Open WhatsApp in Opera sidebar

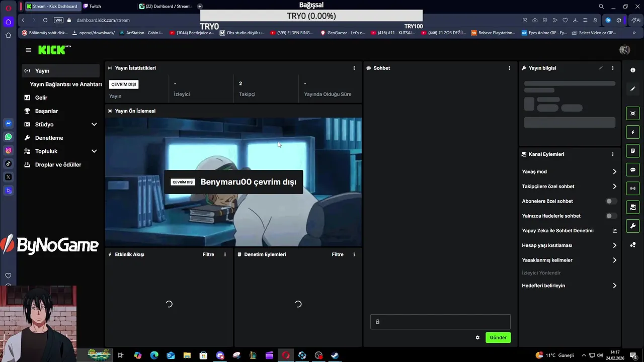(9, 137)
